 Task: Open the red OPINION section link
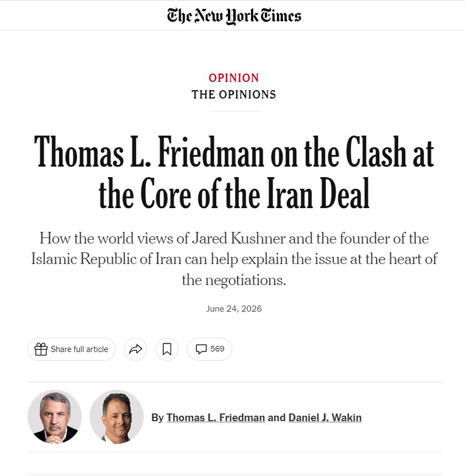[233, 78]
